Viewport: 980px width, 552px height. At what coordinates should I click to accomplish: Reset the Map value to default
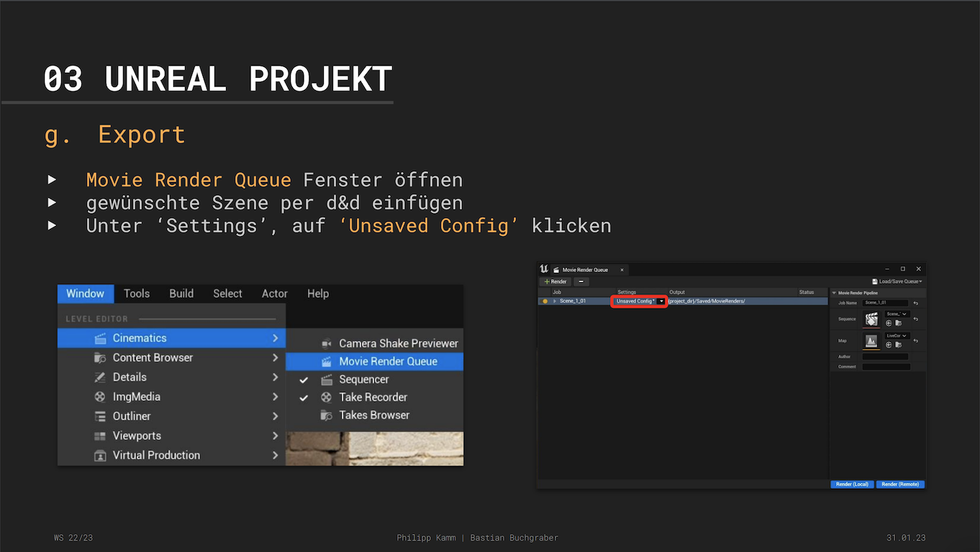pyautogui.click(x=916, y=340)
